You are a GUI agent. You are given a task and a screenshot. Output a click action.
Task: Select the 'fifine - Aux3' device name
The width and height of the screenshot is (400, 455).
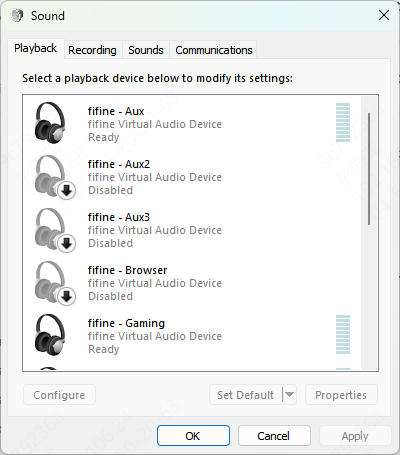pos(119,217)
